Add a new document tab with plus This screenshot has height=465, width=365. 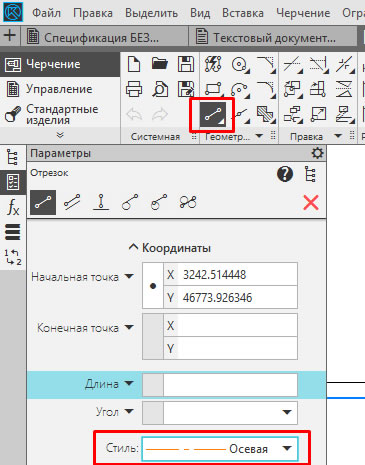click(x=10, y=36)
